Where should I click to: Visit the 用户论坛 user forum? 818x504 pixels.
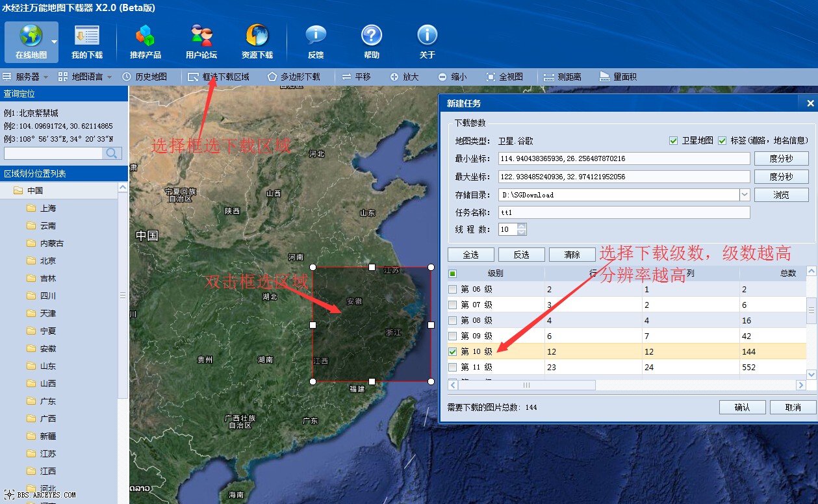pos(201,42)
